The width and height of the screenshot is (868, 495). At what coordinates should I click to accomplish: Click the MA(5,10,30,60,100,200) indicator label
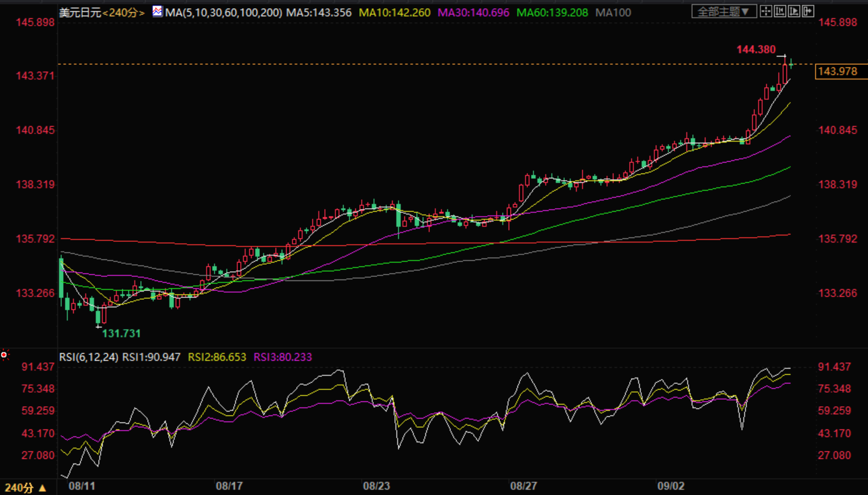(223, 12)
